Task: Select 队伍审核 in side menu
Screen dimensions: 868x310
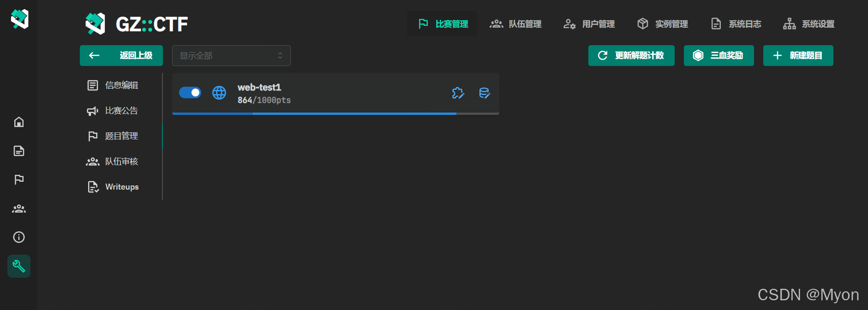Action: (120, 161)
